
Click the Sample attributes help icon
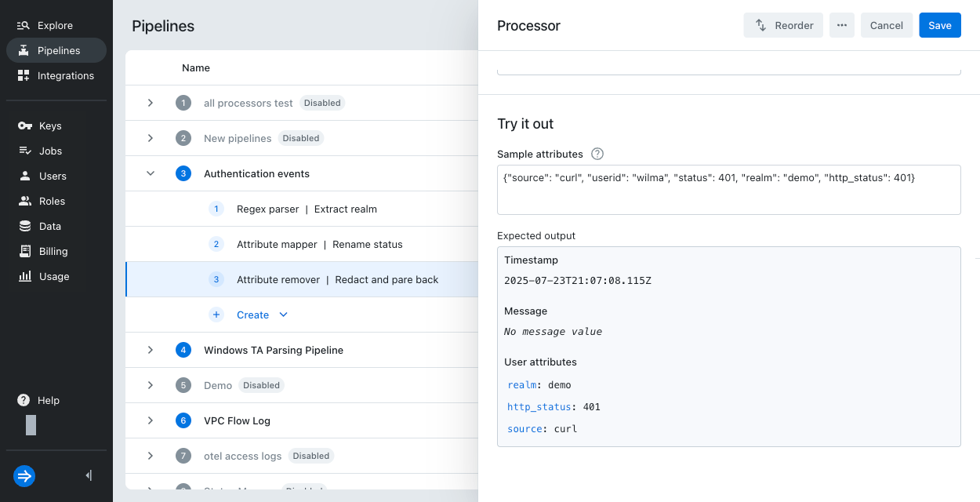[597, 154]
